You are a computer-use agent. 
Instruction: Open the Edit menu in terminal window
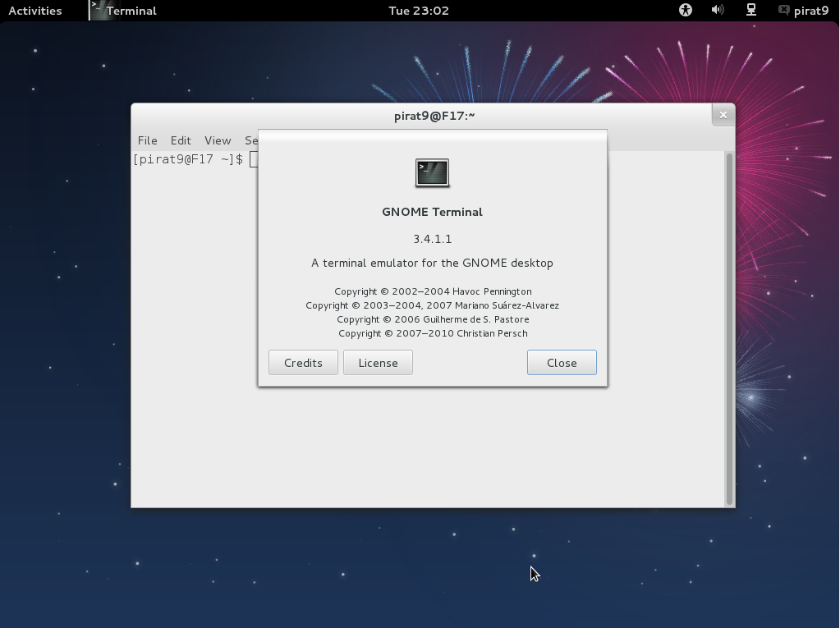181,140
